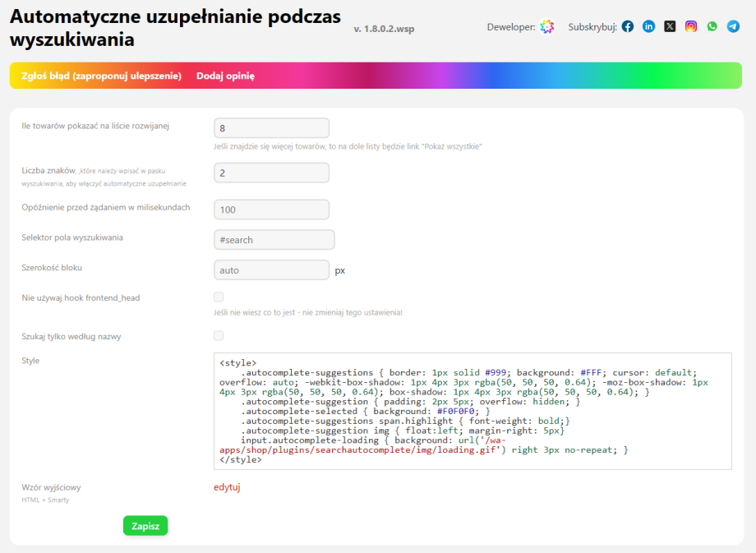Focus the 'Szerokość bloku' width input
Image resolution: width=756 pixels, height=553 pixels.
[x=271, y=270]
